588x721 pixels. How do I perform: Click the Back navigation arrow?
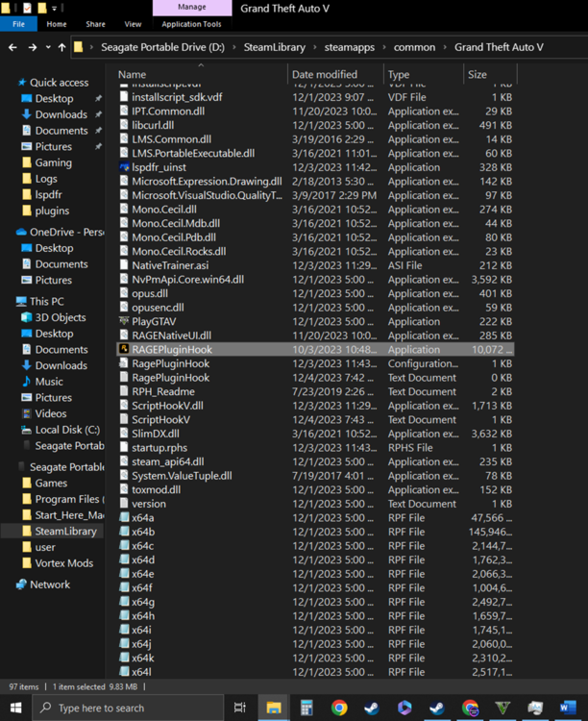point(12,47)
